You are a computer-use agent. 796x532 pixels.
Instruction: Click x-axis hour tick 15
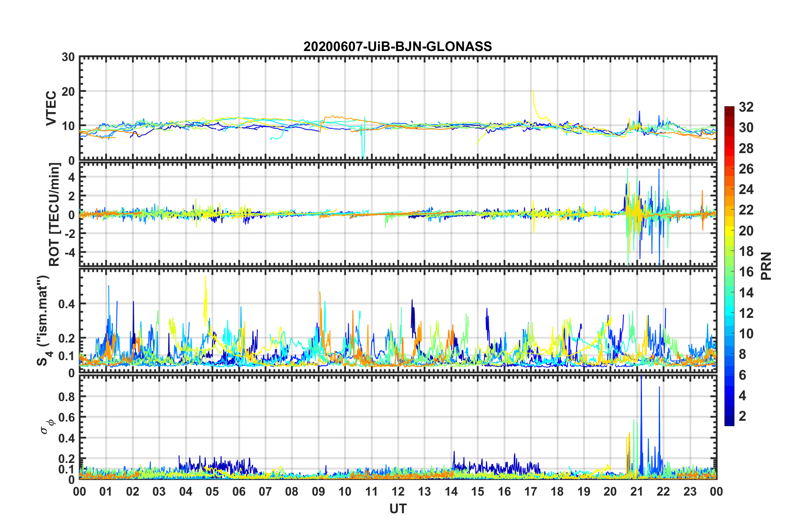478,491
